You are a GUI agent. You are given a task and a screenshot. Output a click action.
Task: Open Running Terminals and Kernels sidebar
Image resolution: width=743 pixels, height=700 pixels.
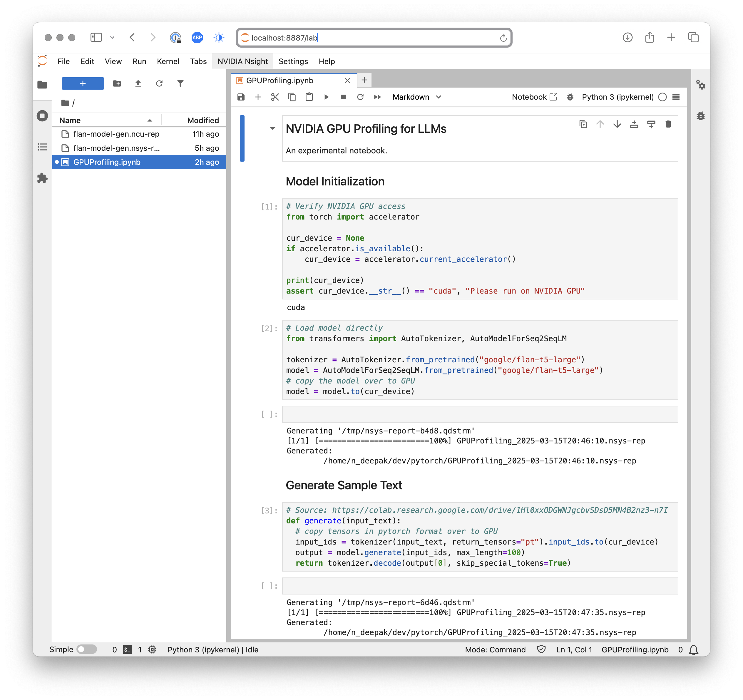pyautogui.click(x=43, y=116)
